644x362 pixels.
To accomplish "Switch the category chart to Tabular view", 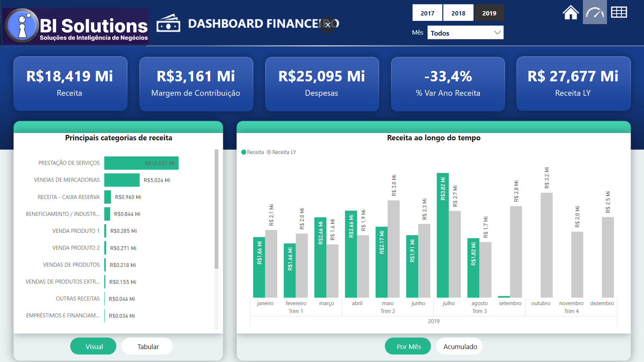I will coord(147,346).
